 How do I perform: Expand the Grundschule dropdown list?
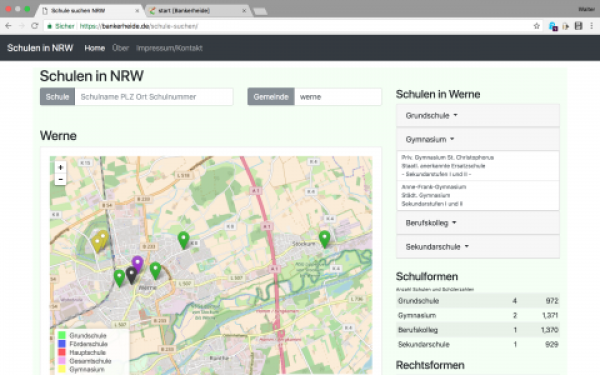click(431, 116)
